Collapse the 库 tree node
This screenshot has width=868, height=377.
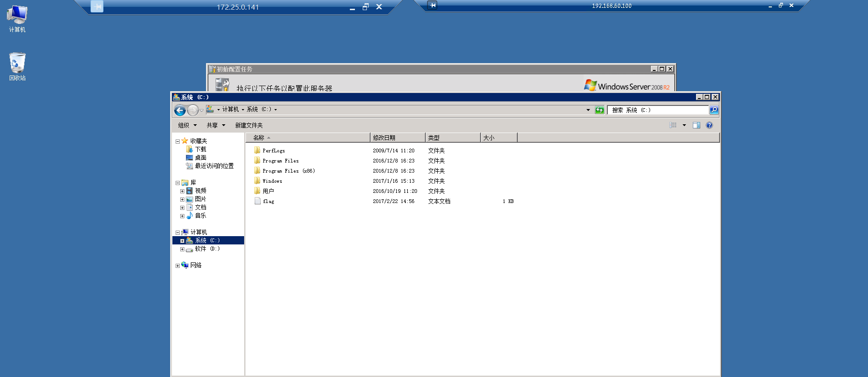click(177, 183)
